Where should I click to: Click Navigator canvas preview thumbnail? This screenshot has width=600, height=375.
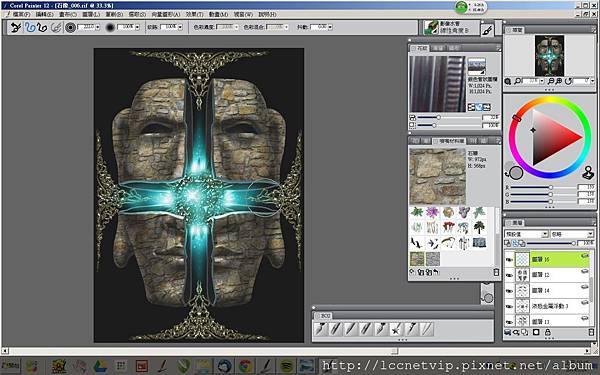coord(549,56)
